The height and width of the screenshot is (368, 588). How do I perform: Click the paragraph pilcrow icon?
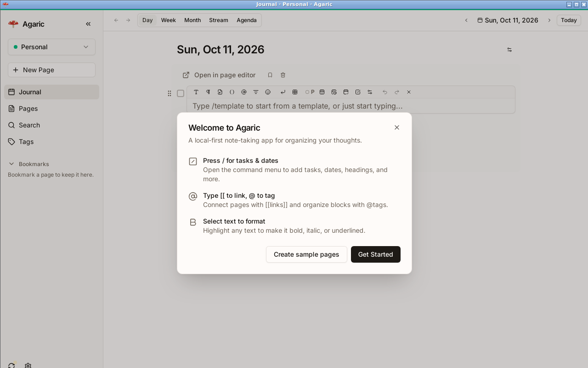(x=208, y=92)
